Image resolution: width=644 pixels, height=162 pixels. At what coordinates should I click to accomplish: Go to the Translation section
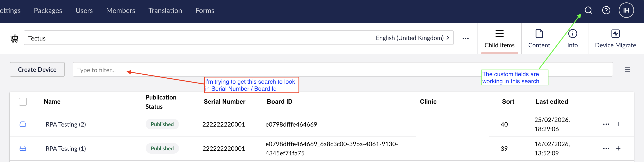click(165, 11)
